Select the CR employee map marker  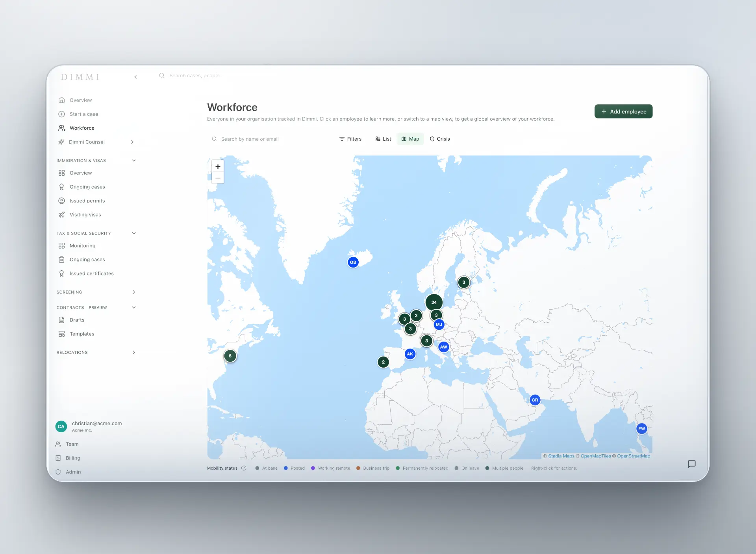[x=535, y=400]
